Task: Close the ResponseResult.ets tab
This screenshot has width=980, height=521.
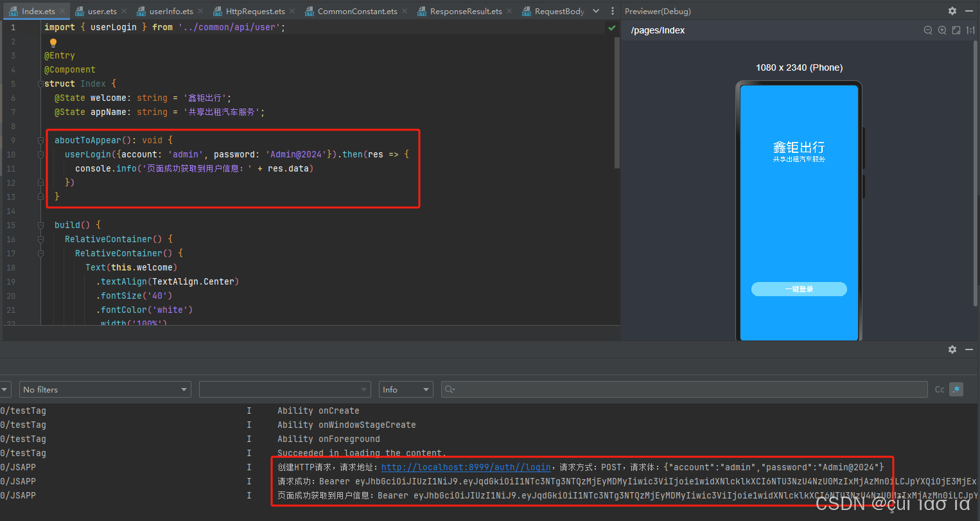Action: pyautogui.click(x=509, y=11)
